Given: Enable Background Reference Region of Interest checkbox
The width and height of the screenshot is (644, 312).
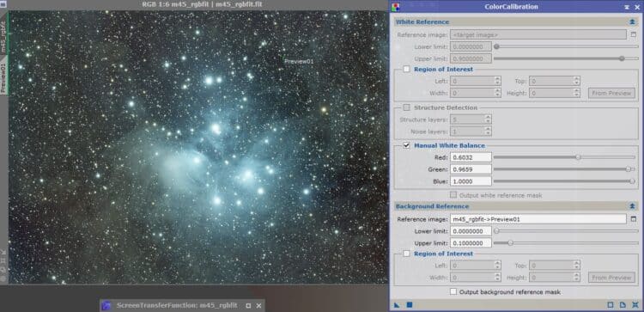Looking at the screenshot, I should (406, 254).
